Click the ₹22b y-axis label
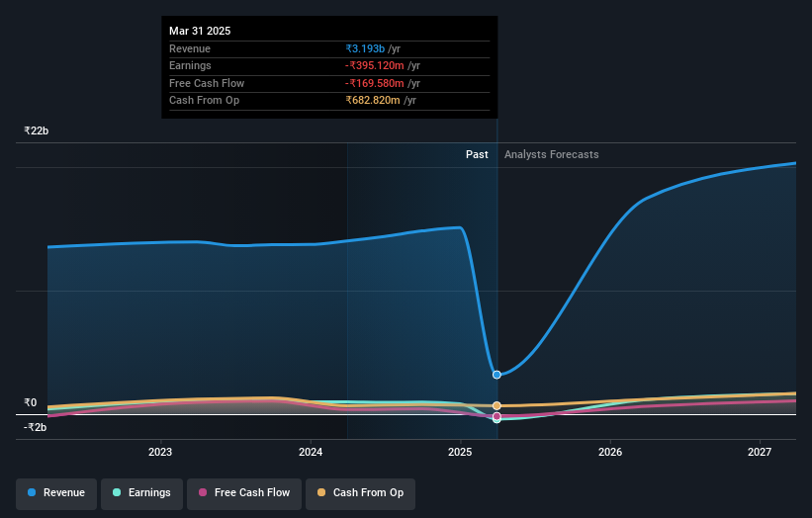The width and height of the screenshot is (812, 518). pyautogui.click(x=37, y=130)
